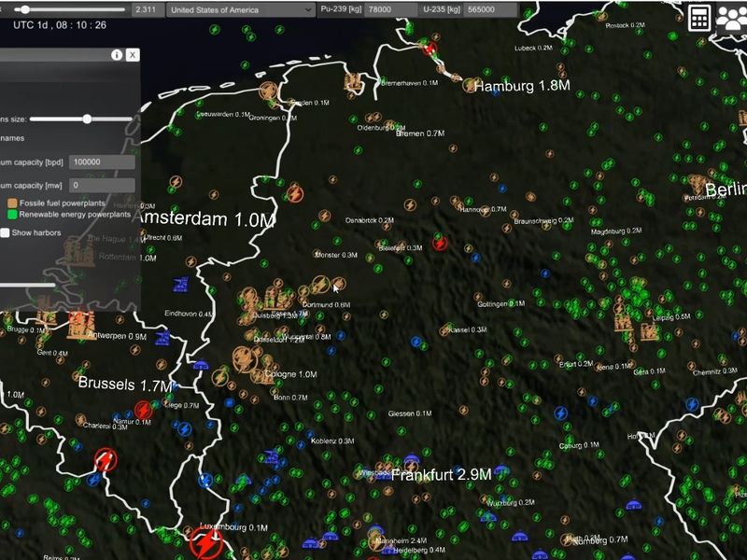
Task: Open the people group icon
Action: (x=732, y=19)
